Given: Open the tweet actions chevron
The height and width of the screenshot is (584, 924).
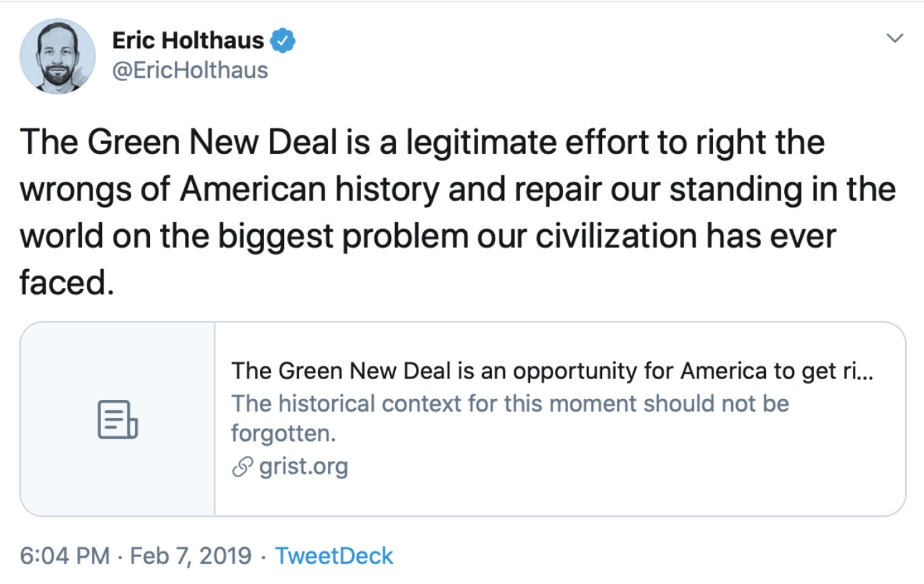Looking at the screenshot, I should (895, 37).
